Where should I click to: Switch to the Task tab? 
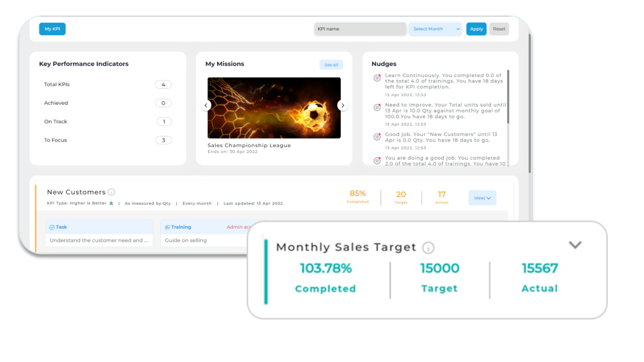(x=61, y=227)
